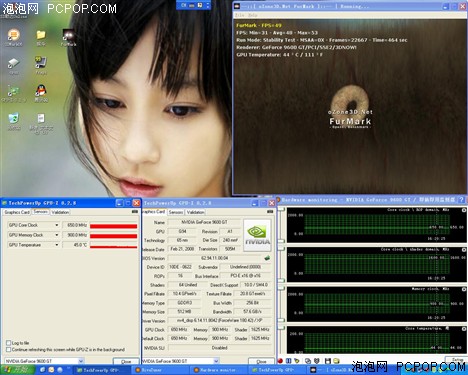
Task: Switch to Hardware monitor taskbar button
Action: click(x=218, y=370)
